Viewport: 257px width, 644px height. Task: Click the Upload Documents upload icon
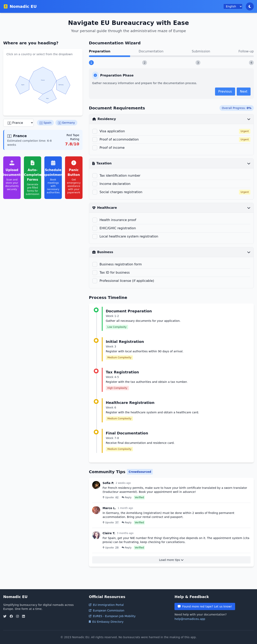coord(12,163)
